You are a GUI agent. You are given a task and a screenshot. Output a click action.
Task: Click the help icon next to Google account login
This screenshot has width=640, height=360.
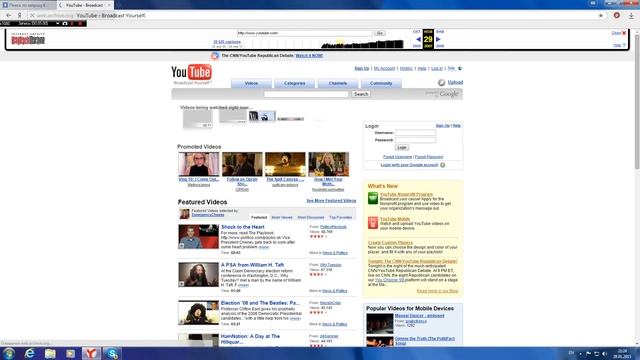pyautogui.click(x=442, y=165)
